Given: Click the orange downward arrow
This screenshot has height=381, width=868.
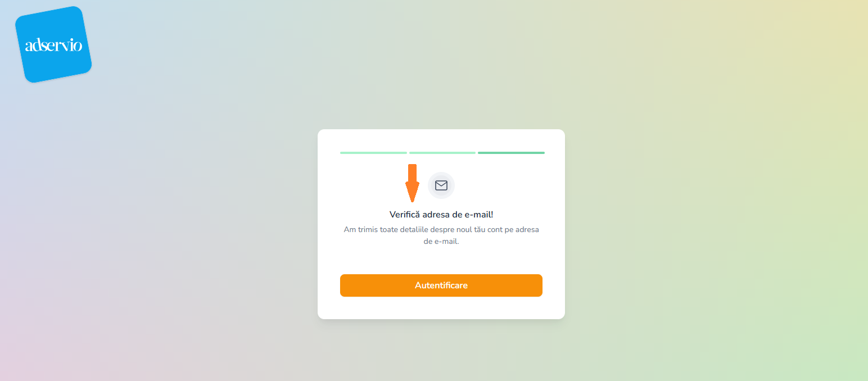Looking at the screenshot, I should [412, 183].
